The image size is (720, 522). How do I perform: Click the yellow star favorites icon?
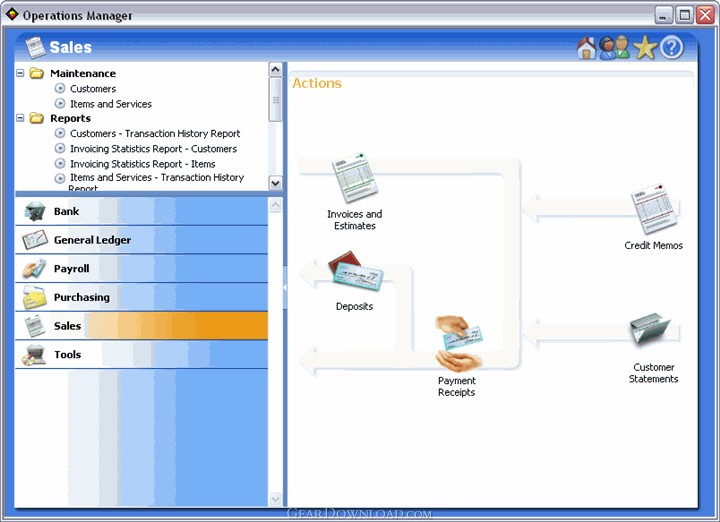pyautogui.click(x=645, y=47)
